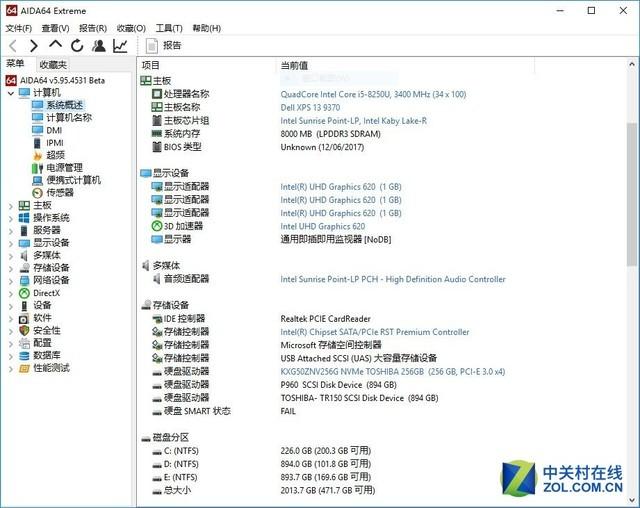Screen dimensions: 640x508
Task: Click the DirectX Xbox icon in the tree
Action: pyautogui.click(x=24, y=293)
